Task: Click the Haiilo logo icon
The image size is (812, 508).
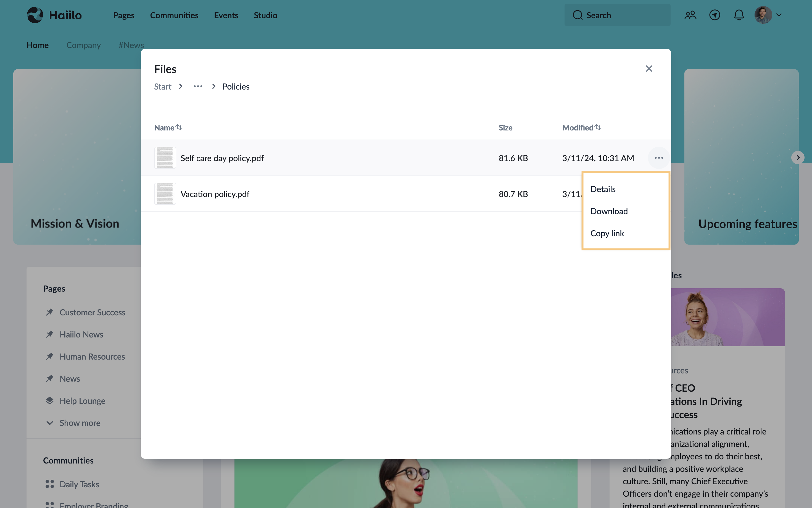Action: pos(35,15)
